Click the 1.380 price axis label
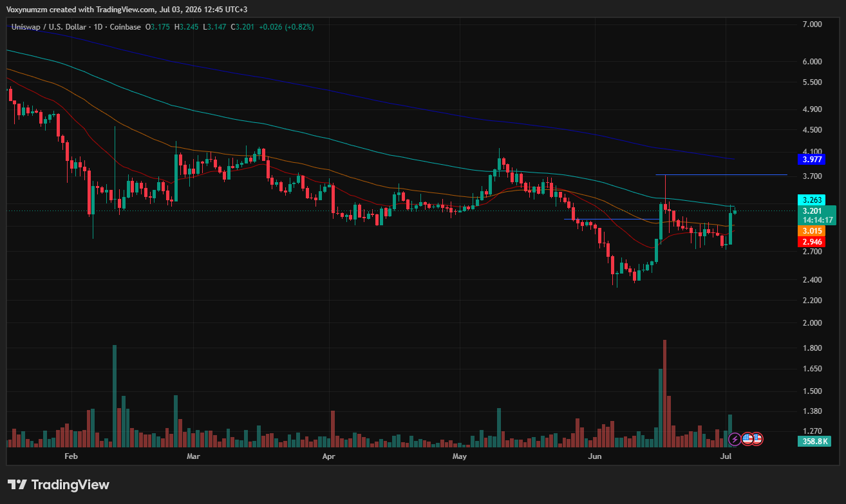846x504 pixels. coord(813,411)
